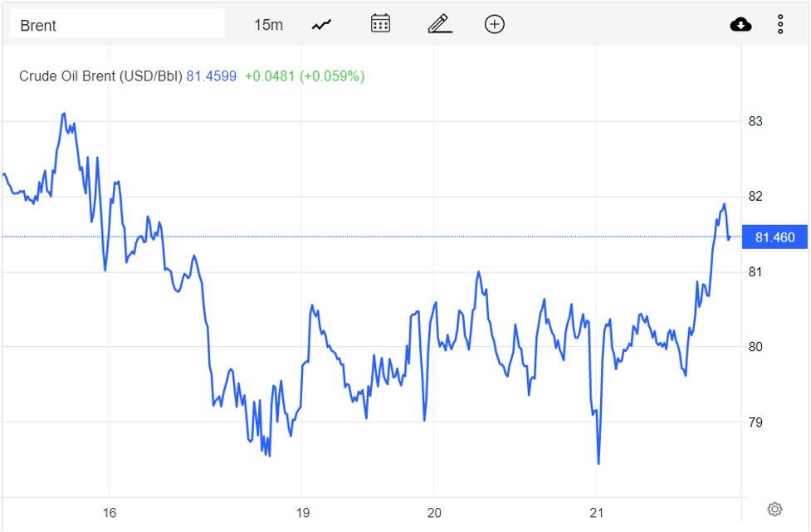Viewport: 811px width, 532px height.
Task: Click date label 21 on time axis
Action: (x=597, y=512)
